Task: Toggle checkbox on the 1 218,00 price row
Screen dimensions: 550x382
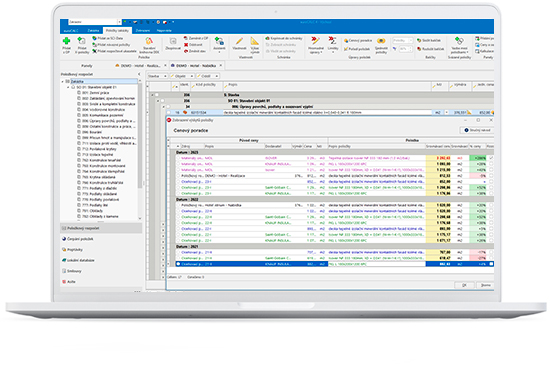Action: coord(491,170)
